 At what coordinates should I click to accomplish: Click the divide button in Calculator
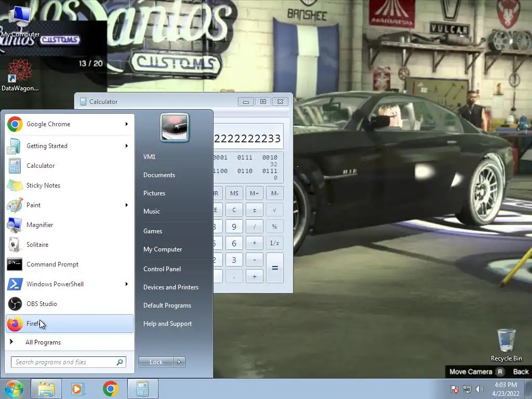(x=255, y=227)
